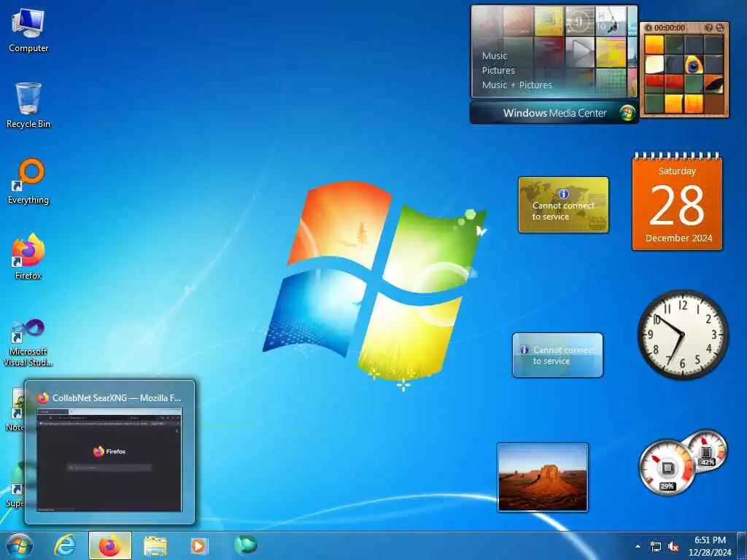Click the Windows Media Center bar
Image resolution: width=747 pixels, height=560 pixels.
(554, 113)
